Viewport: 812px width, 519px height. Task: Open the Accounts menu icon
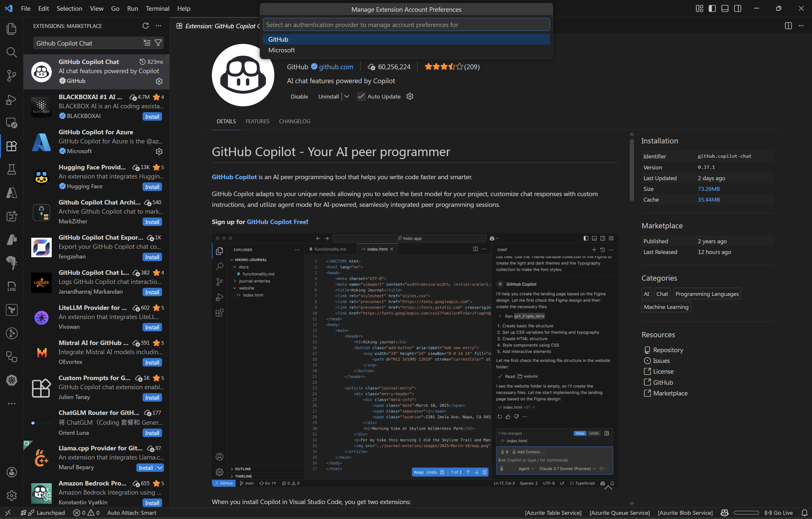coord(11,472)
